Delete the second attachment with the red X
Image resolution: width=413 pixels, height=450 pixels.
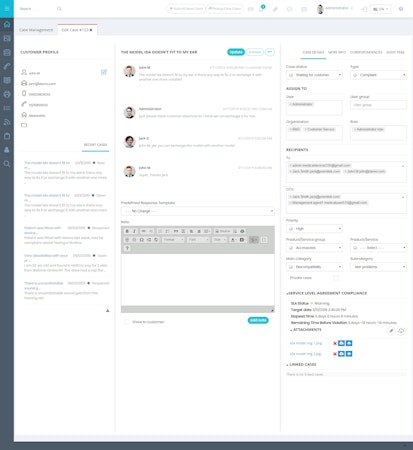click(335, 354)
